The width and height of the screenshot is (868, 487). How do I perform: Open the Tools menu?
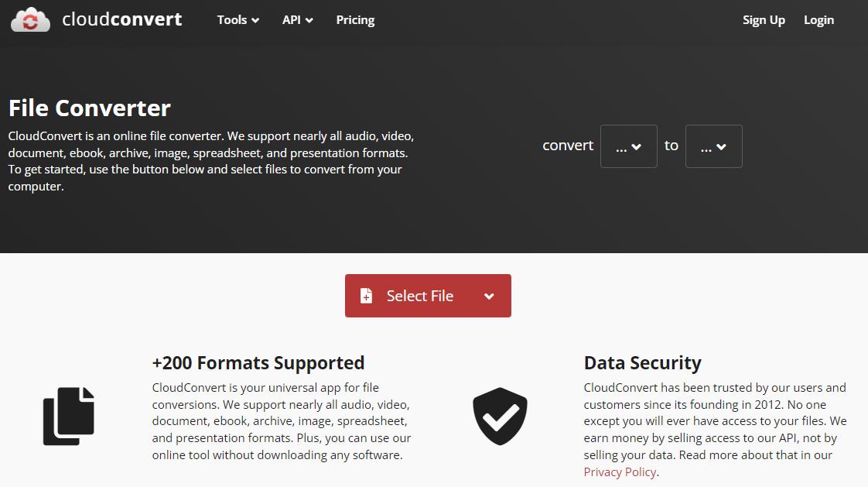[238, 20]
